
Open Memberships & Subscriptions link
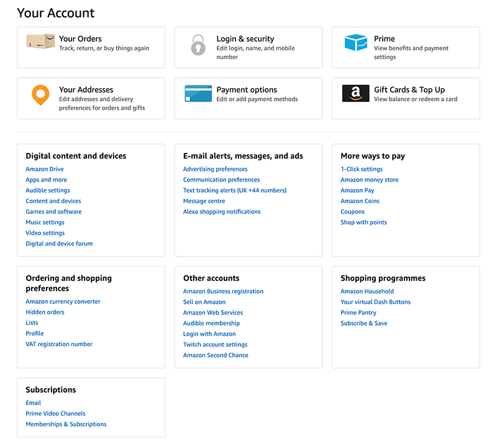click(66, 424)
